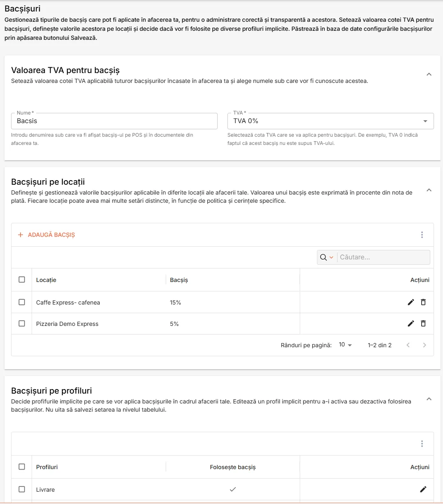Image resolution: width=443 pixels, height=504 pixels.
Task: Delete the Caffe Express- cafenea tip row
Action: point(423,302)
